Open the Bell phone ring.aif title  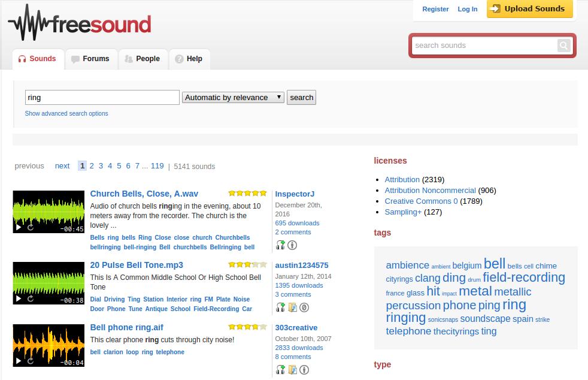(x=127, y=327)
